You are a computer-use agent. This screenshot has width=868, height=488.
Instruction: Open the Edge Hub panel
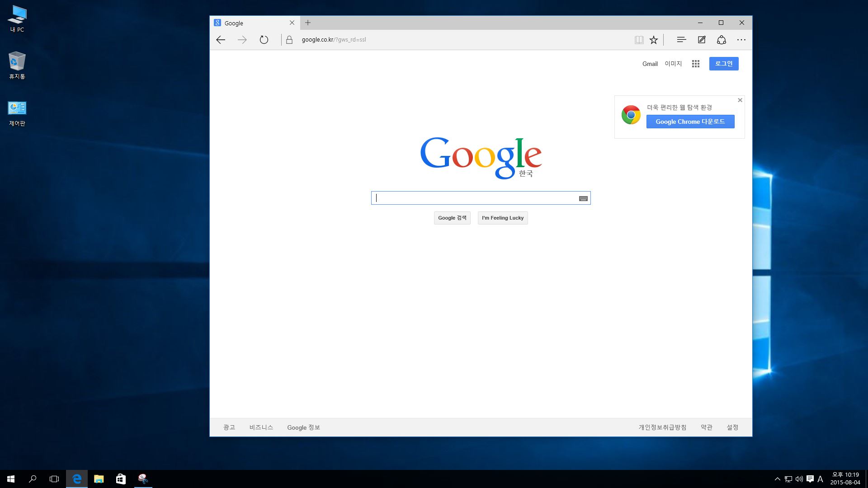click(681, 40)
